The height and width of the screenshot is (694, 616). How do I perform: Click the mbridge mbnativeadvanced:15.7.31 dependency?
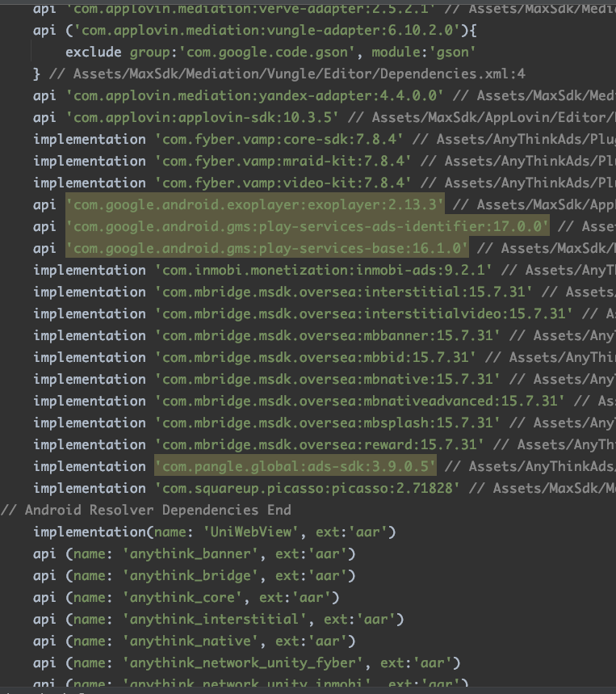[x=359, y=401]
